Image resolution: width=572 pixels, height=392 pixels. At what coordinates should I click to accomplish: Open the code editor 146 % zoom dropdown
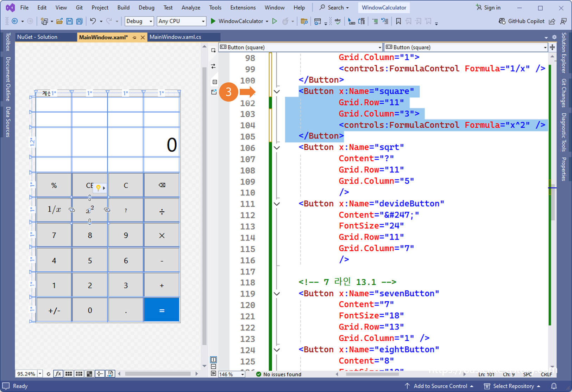(x=243, y=374)
